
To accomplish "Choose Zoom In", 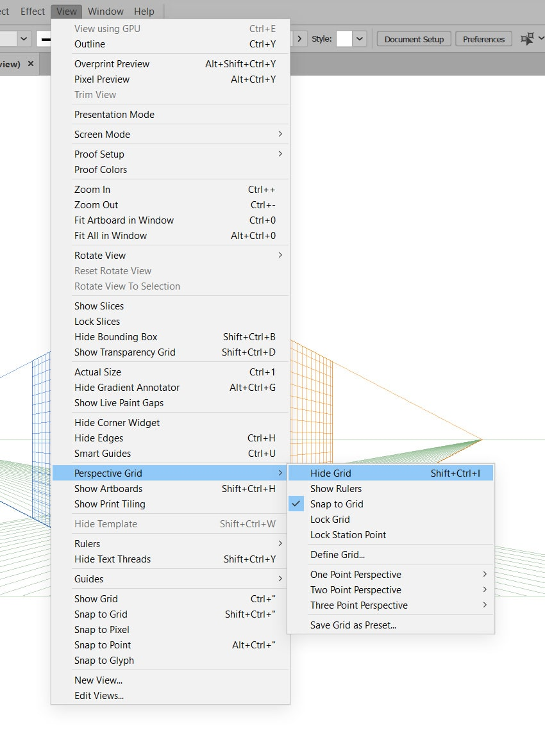I will click(171, 190).
